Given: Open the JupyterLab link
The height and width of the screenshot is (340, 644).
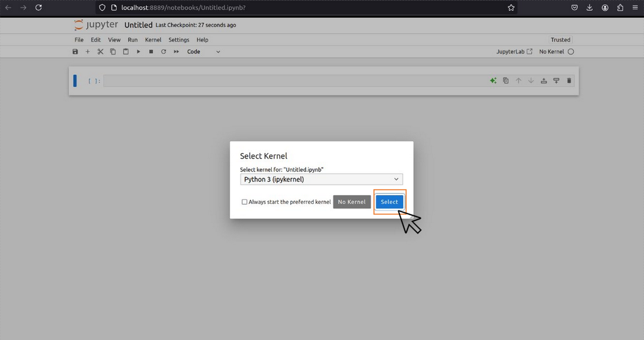Looking at the screenshot, I should [514, 52].
